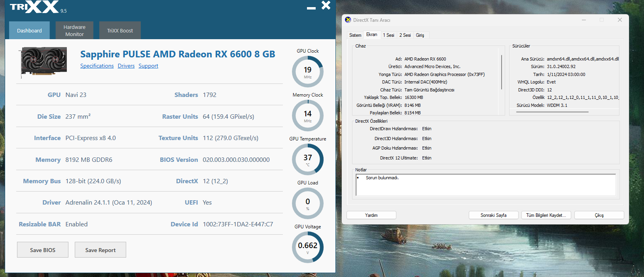This screenshot has height=277, width=644.
Task: Click the Notlar text box
Action: [486, 185]
